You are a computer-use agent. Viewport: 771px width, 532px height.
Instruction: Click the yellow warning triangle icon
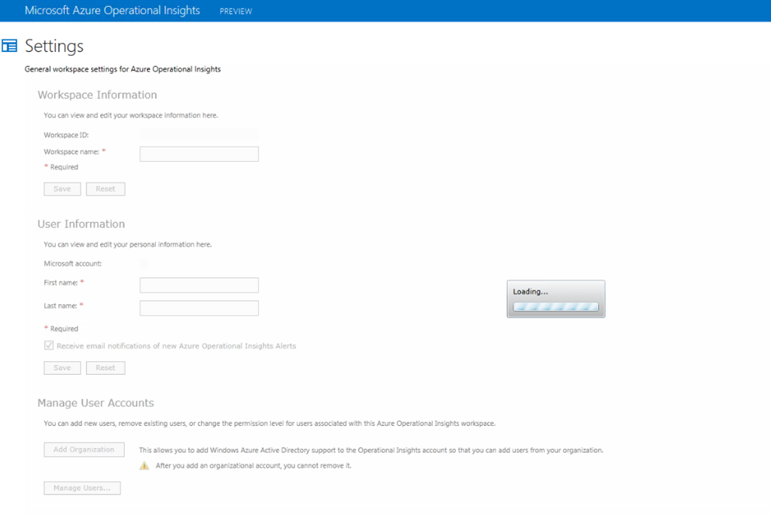point(145,466)
